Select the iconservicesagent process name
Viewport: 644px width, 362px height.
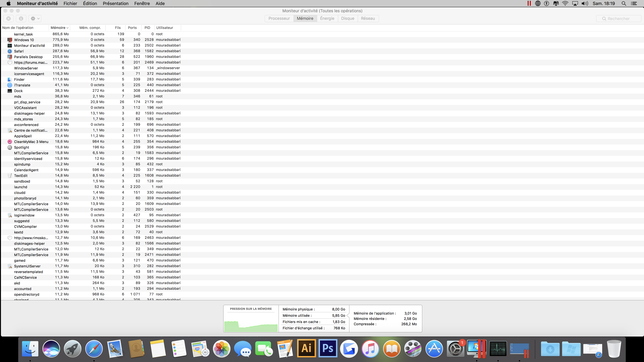click(x=29, y=74)
